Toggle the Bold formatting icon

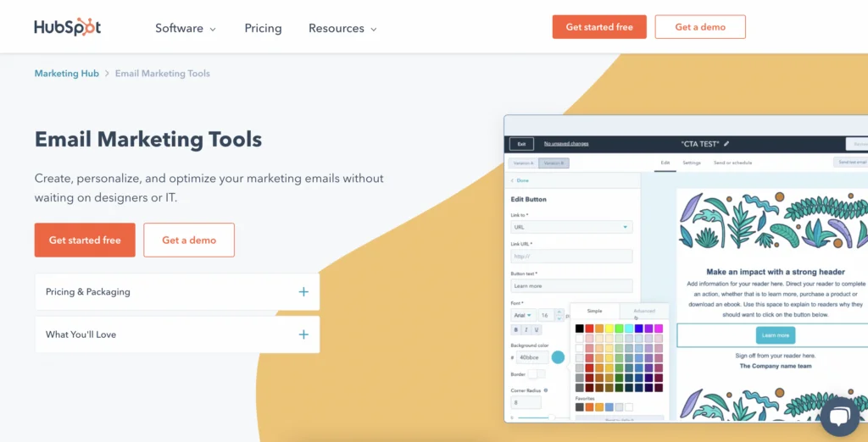click(516, 329)
